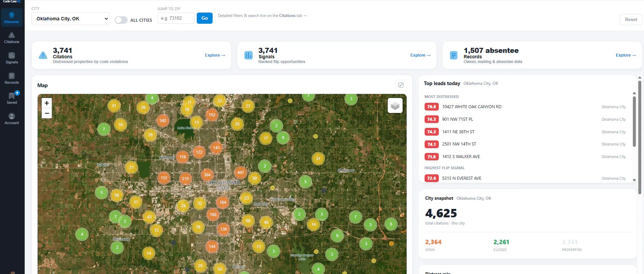Click the 2,261 closed citations count
The width and height of the screenshot is (644, 274).
(x=501, y=242)
